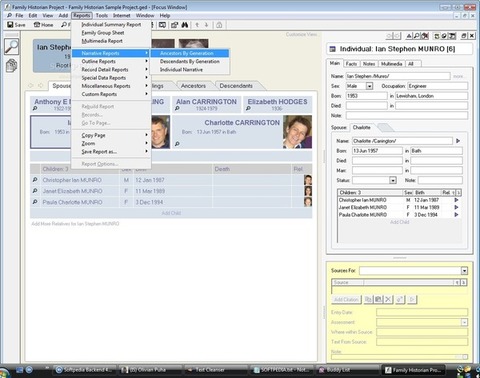The height and width of the screenshot is (378, 480).
Task: Click the binoculars find icon in toolbar
Action: (x=185, y=25)
